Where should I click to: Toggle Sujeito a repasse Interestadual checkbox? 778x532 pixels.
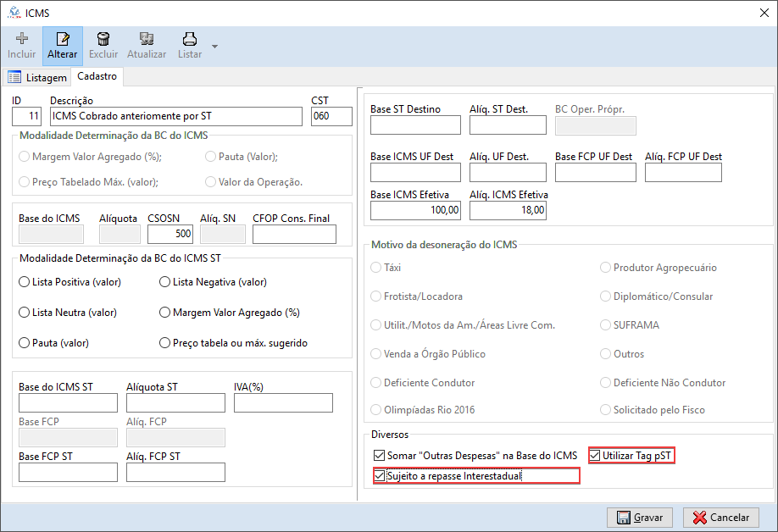[379, 476]
